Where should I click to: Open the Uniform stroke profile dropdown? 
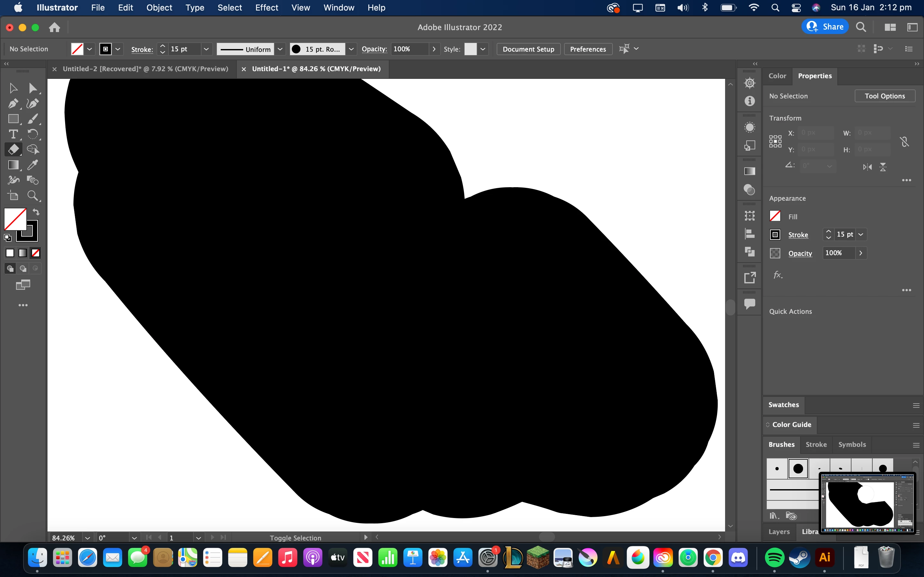click(280, 49)
